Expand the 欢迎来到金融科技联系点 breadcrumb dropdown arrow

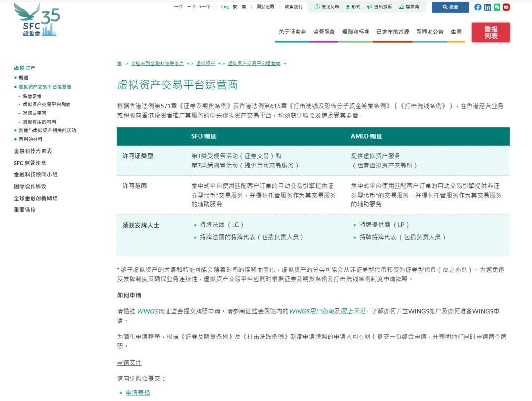click(188, 64)
